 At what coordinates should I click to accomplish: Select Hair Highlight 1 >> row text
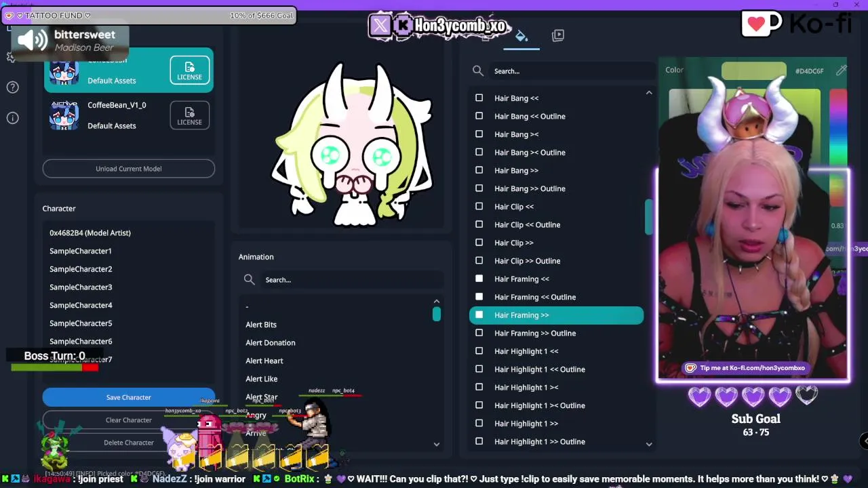(526, 424)
